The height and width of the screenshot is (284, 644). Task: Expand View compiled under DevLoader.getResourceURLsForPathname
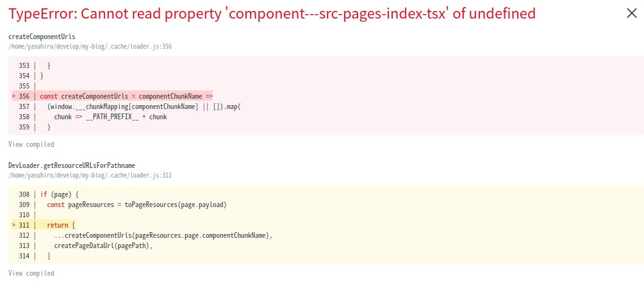coord(31,273)
